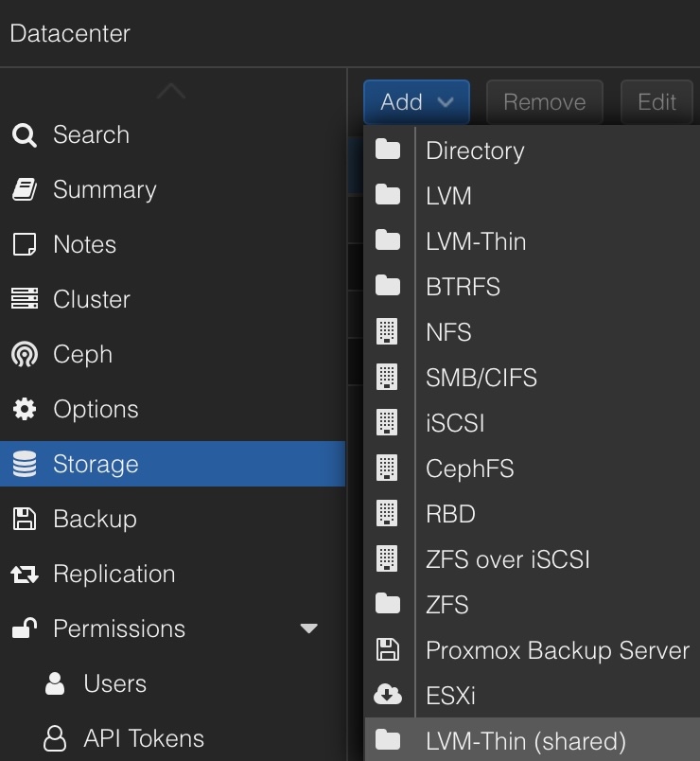Viewport: 700px width, 761px height.
Task: Click the building icon beside RBD
Action: [387, 513]
